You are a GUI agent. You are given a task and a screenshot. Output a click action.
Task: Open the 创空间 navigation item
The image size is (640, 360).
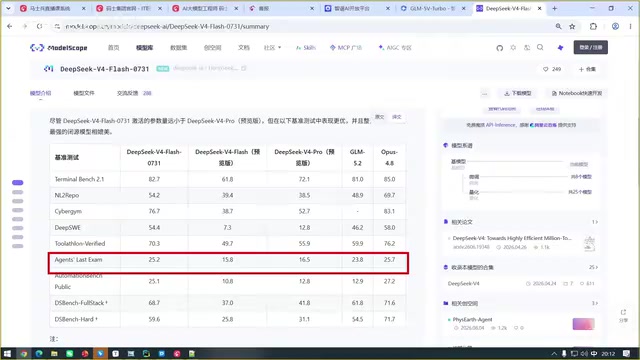click(x=212, y=48)
